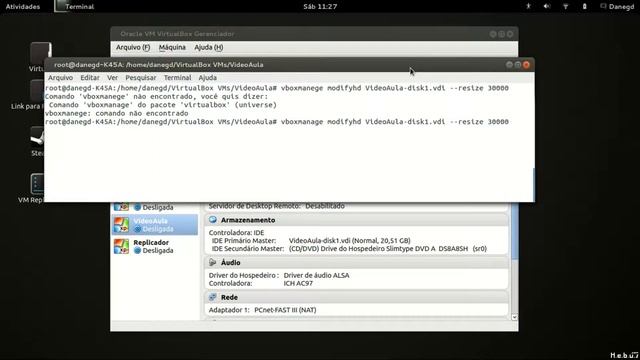Open Ajuda (H) menu in VirtualBox window
This screenshot has width=640, height=360.
pyautogui.click(x=209, y=47)
